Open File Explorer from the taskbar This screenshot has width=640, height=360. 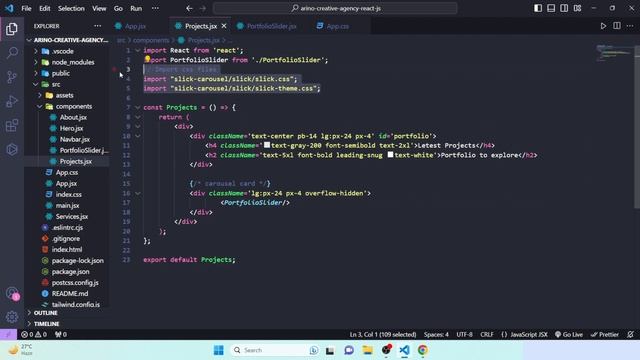pyautogui.click(x=367, y=350)
